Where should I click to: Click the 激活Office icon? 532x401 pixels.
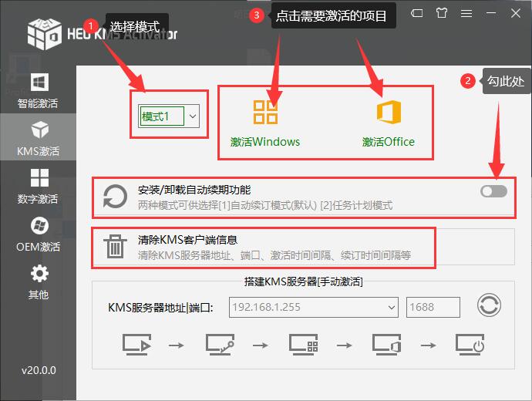click(389, 112)
